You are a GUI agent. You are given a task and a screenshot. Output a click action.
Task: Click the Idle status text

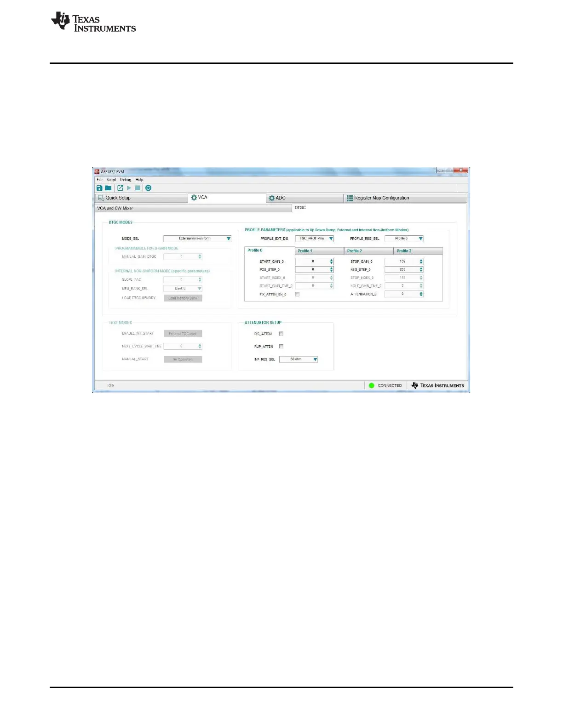point(110,386)
